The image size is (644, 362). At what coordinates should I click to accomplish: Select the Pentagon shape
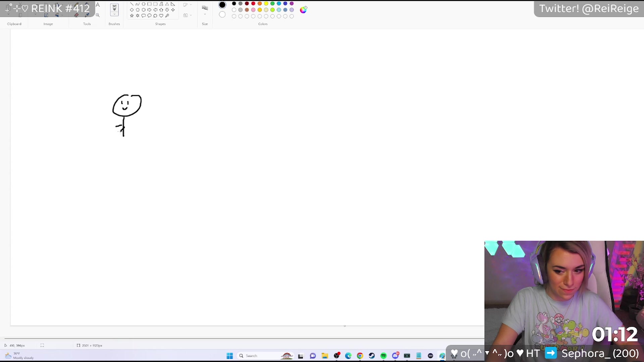pos(138,10)
